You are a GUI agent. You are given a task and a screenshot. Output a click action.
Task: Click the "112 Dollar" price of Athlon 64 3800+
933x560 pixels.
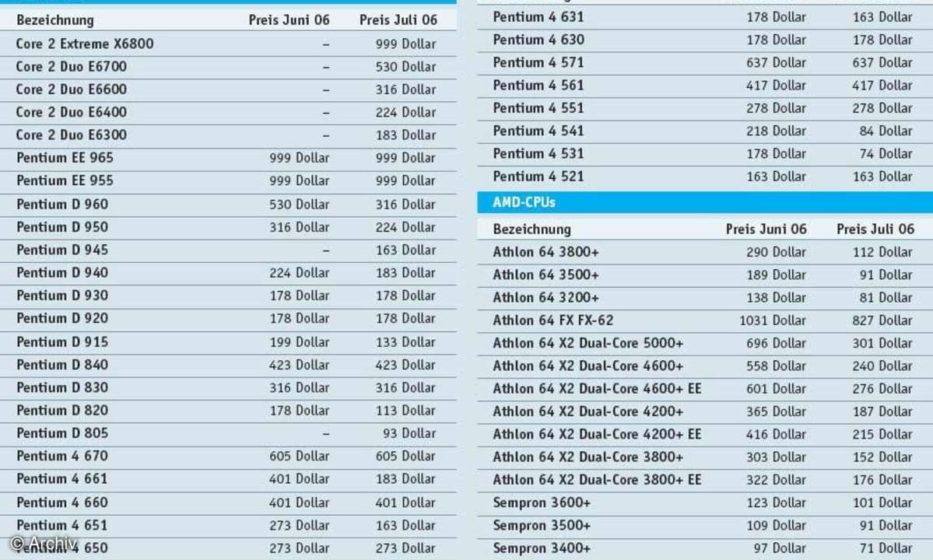[x=882, y=252]
